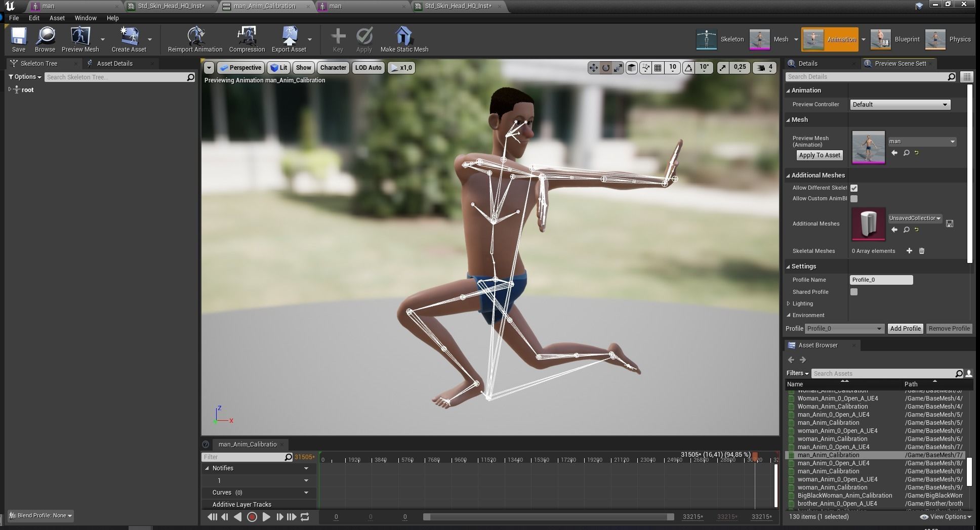Open Physics editor mode
The image size is (980, 530).
point(948,39)
